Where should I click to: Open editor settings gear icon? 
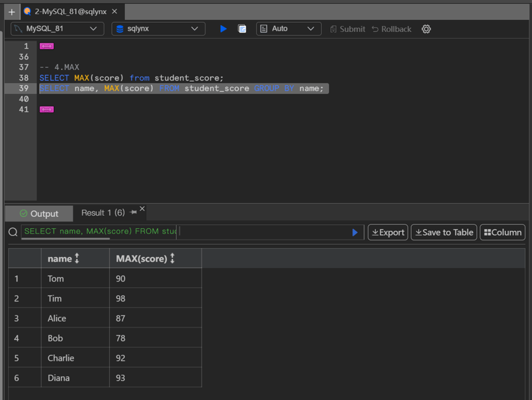(x=426, y=29)
